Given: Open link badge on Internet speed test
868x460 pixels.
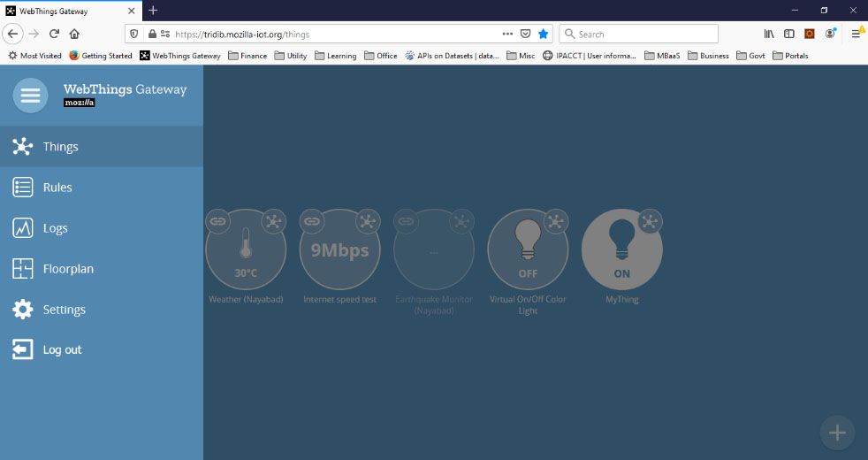Looking at the screenshot, I should (312, 222).
